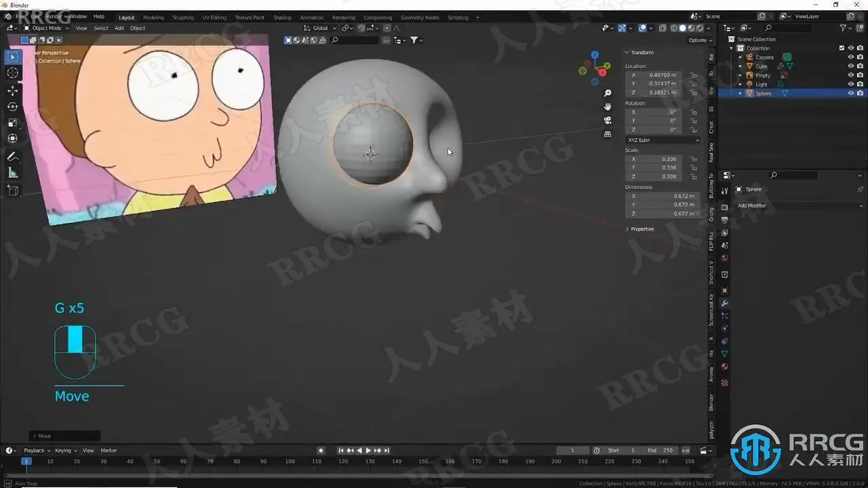Toggle camera view with the camera icon

[x=608, y=120]
